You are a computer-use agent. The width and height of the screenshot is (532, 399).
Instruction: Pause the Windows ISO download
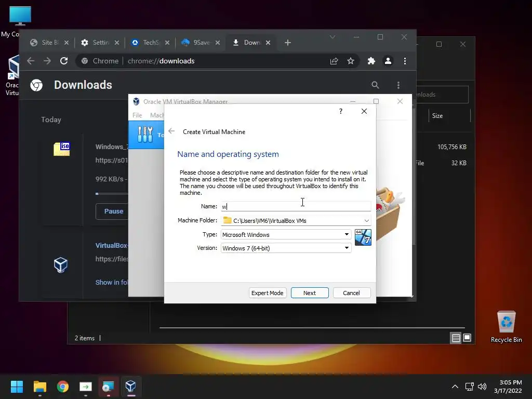click(x=112, y=211)
